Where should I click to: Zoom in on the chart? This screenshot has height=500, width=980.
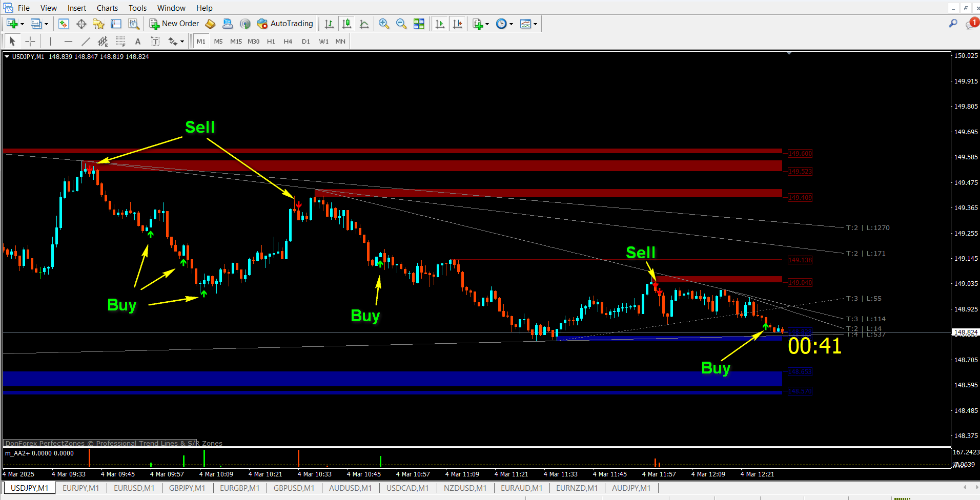point(383,24)
